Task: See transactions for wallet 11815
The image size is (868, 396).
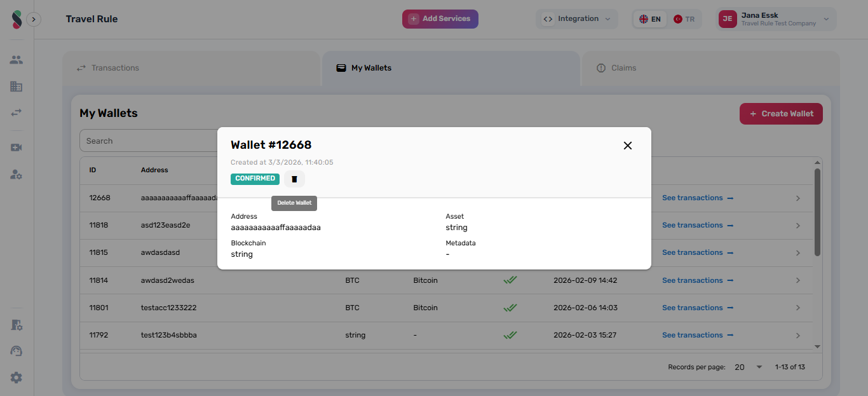Action: (698, 253)
